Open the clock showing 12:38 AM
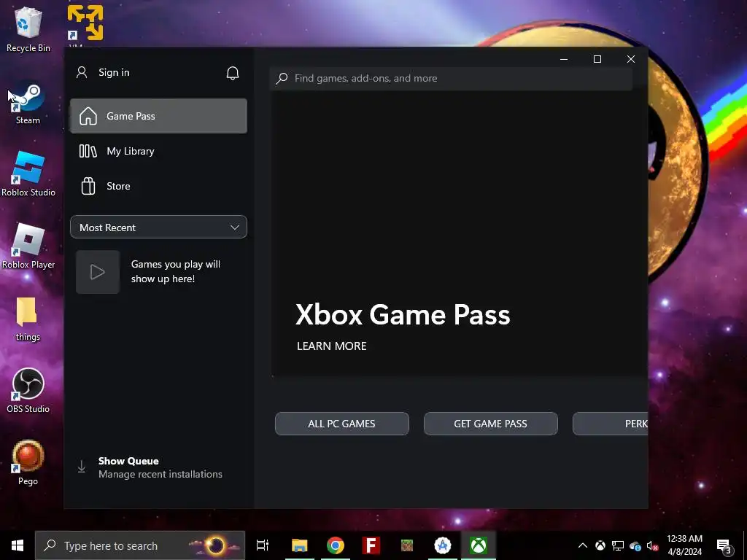 tap(684, 545)
